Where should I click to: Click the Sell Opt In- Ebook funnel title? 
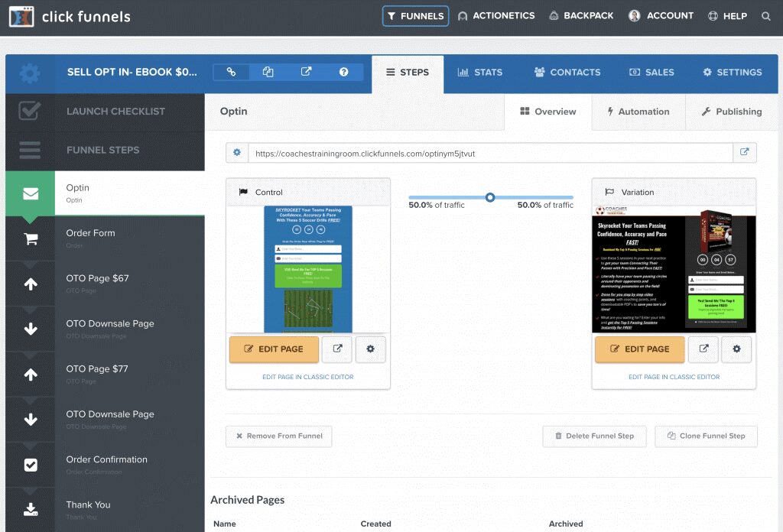click(x=132, y=72)
